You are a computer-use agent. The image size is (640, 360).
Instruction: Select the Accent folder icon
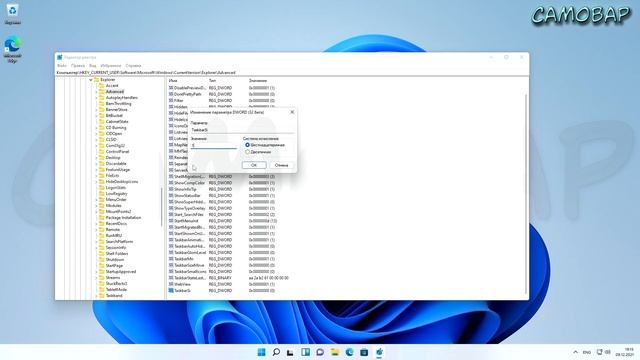coord(102,86)
